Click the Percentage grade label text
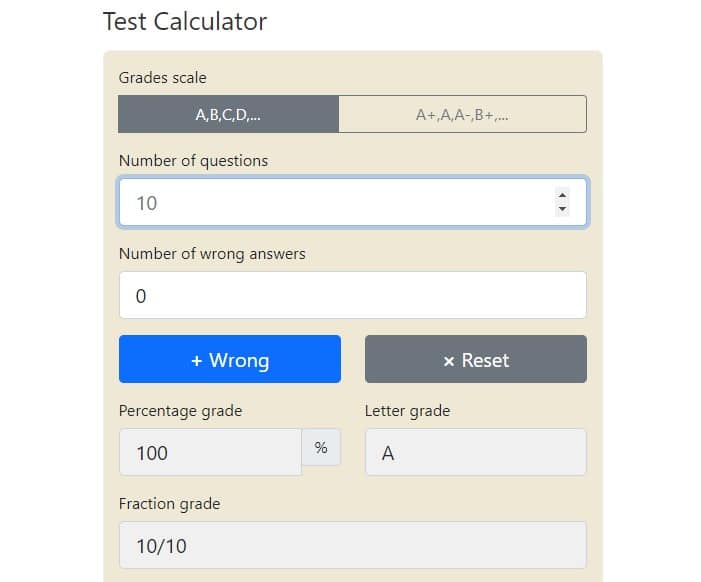 click(181, 411)
